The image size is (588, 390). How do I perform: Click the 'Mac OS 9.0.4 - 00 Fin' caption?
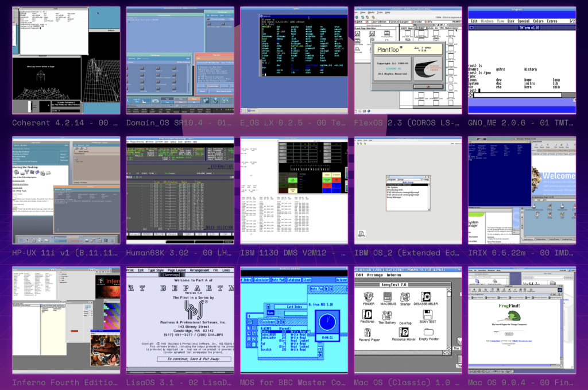point(521,383)
